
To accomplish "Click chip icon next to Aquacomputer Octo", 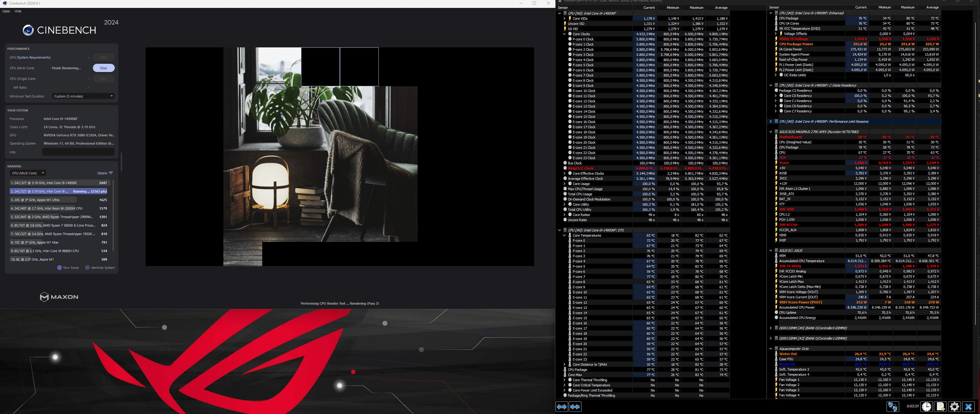I will point(776,348).
